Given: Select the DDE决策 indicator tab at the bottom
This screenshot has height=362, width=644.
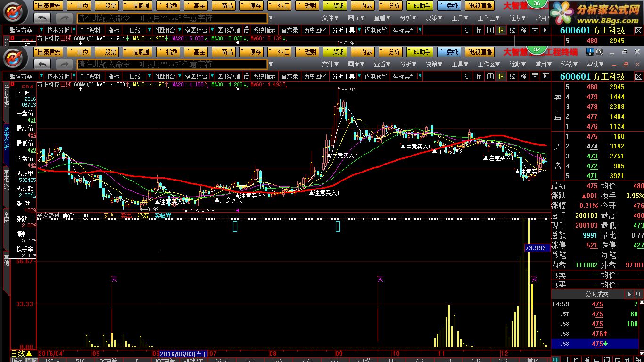Looking at the screenshot, I should tap(165, 360).
